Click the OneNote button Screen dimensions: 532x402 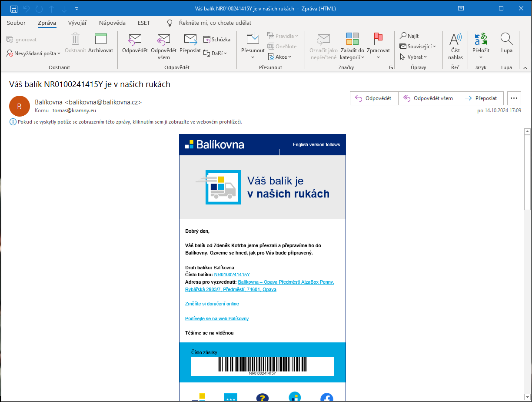pyautogui.click(x=282, y=47)
